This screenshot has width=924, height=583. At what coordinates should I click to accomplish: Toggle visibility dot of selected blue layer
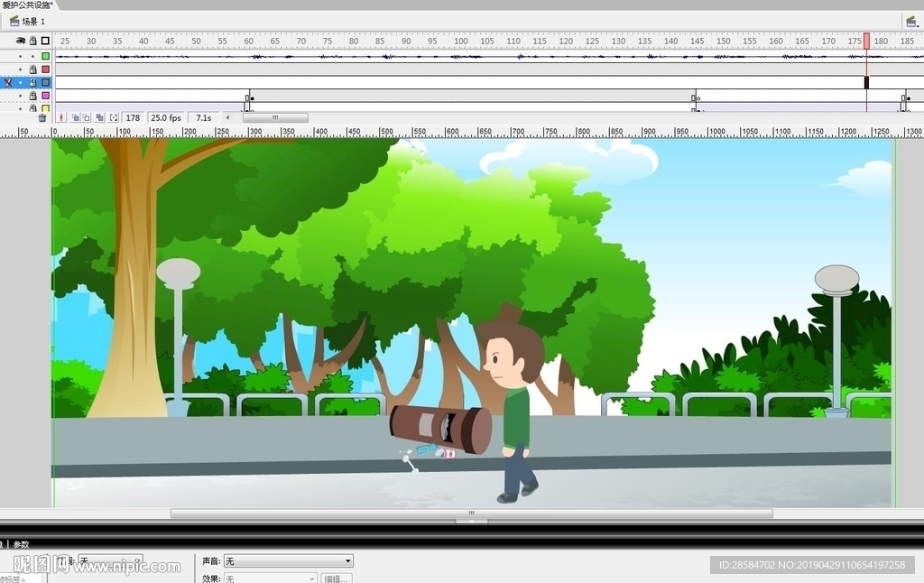pyautogui.click(x=21, y=82)
